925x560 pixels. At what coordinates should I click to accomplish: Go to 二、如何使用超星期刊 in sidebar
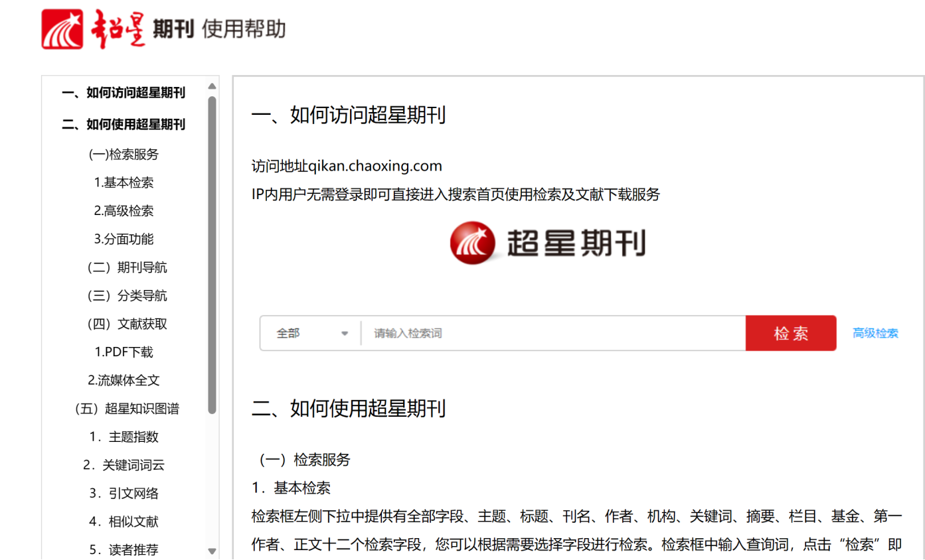pyautogui.click(x=124, y=124)
